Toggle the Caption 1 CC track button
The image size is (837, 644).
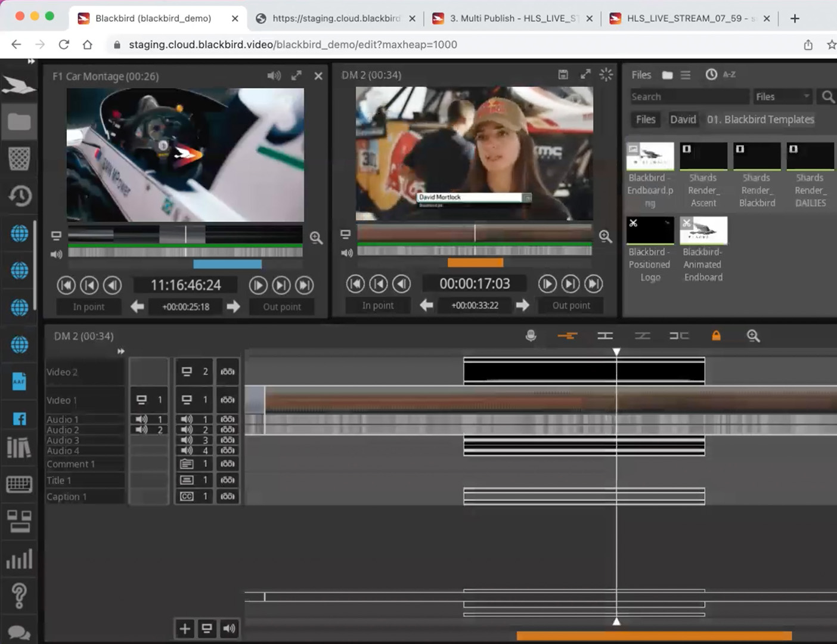coord(187,496)
